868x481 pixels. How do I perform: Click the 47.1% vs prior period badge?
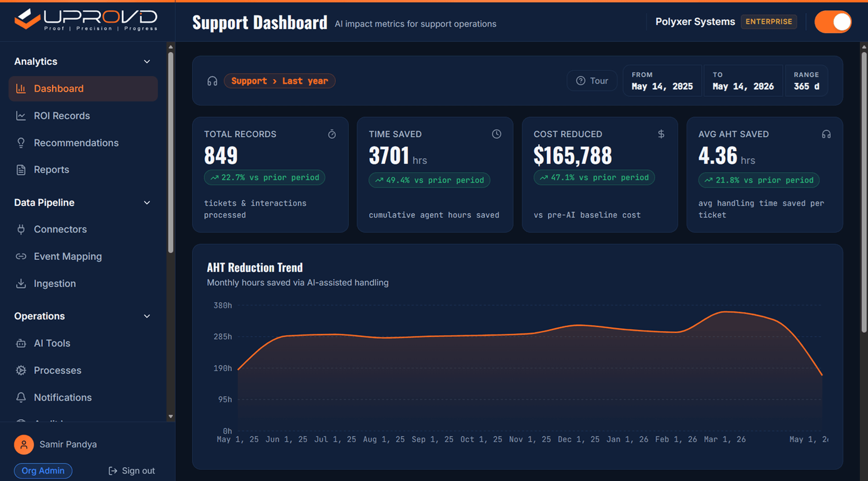click(594, 178)
